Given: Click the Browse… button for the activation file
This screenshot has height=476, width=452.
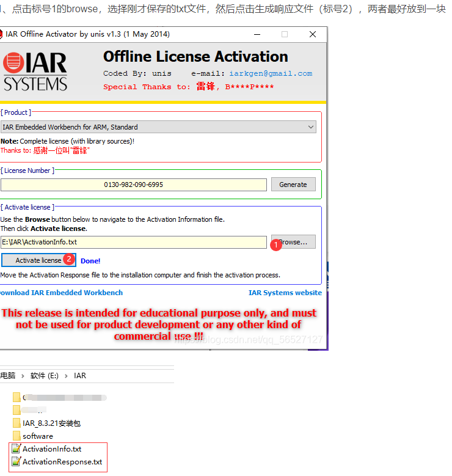Looking at the screenshot, I should (x=293, y=242).
